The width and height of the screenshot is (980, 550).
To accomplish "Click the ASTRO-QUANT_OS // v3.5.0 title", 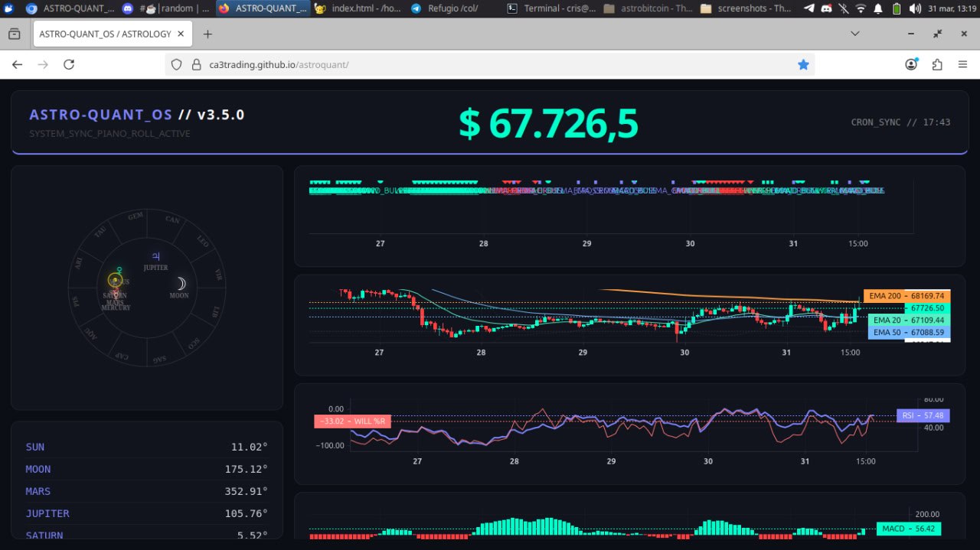I will coord(137,115).
